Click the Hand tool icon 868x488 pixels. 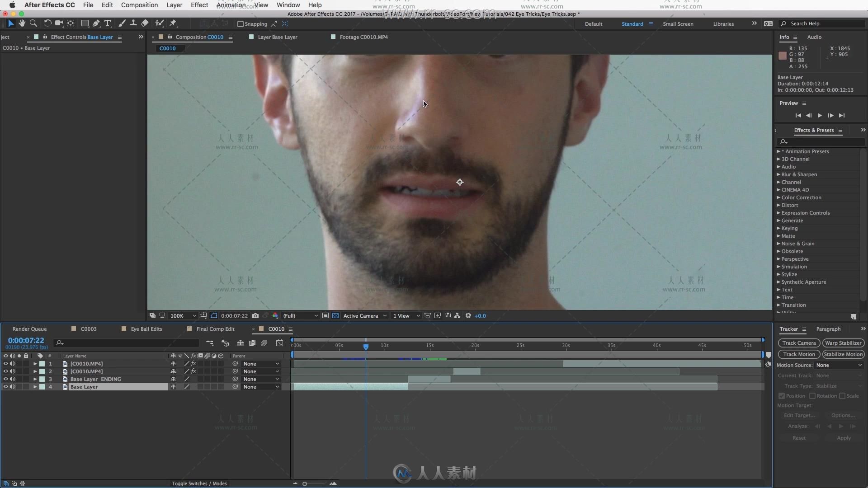tap(22, 23)
